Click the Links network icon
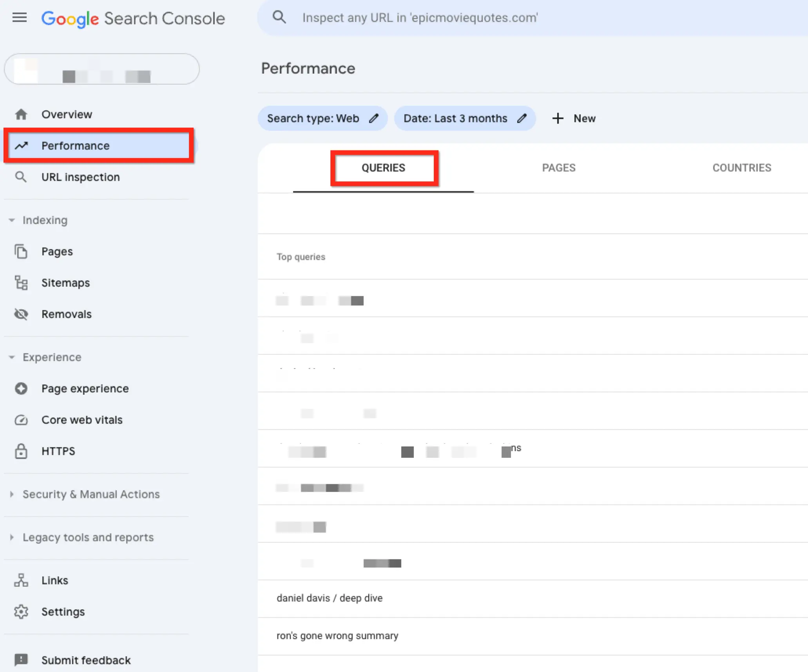This screenshot has width=808, height=672. 21,580
